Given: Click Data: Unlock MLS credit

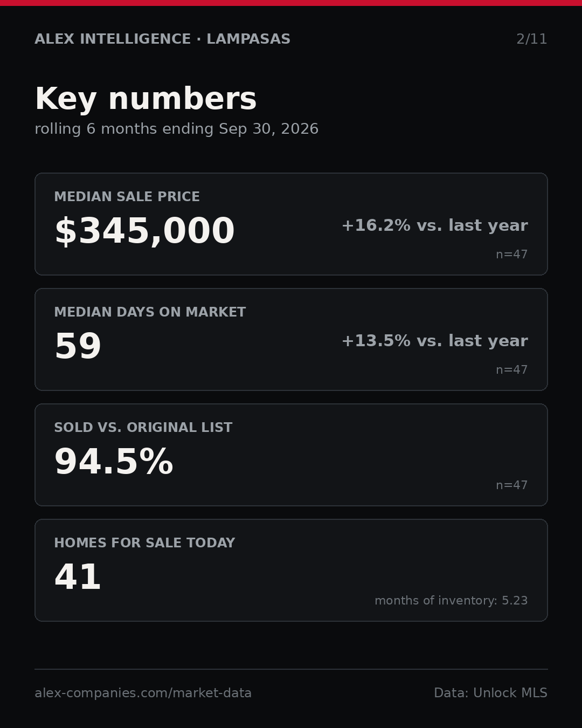Looking at the screenshot, I should point(490,693).
